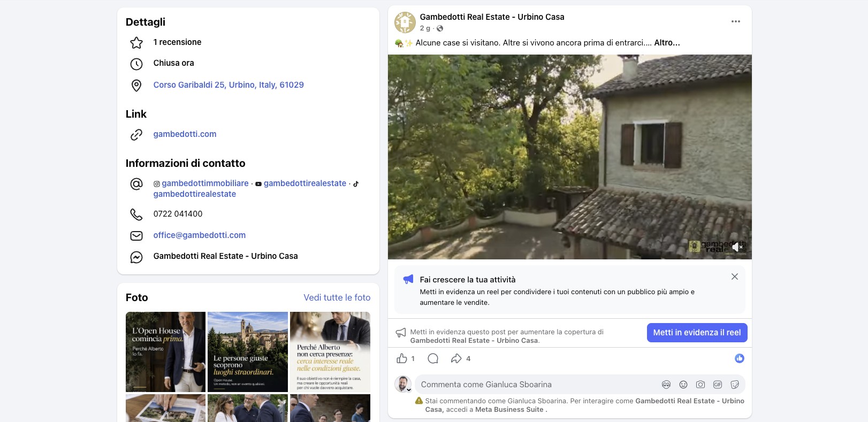
Task: Play the reel video of the house
Action: tap(570, 157)
